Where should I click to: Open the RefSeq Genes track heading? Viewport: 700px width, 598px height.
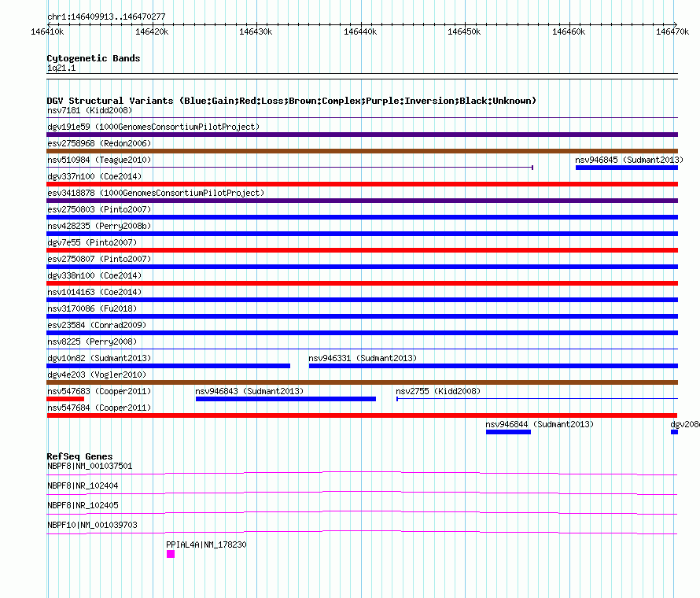(79, 456)
